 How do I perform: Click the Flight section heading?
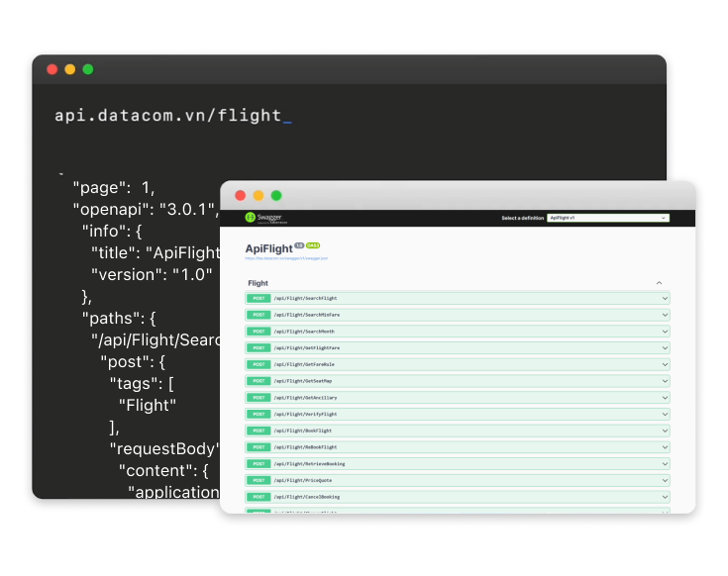(x=258, y=283)
